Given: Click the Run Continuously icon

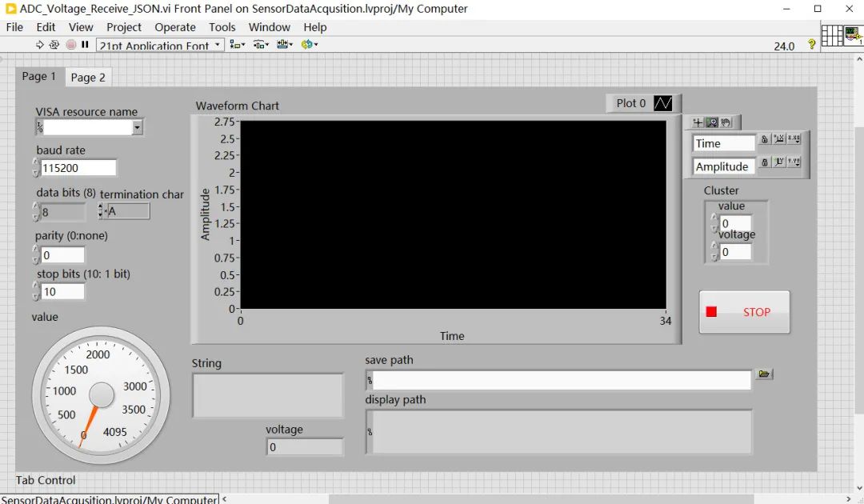Looking at the screenshot, I should coord(54,45).
